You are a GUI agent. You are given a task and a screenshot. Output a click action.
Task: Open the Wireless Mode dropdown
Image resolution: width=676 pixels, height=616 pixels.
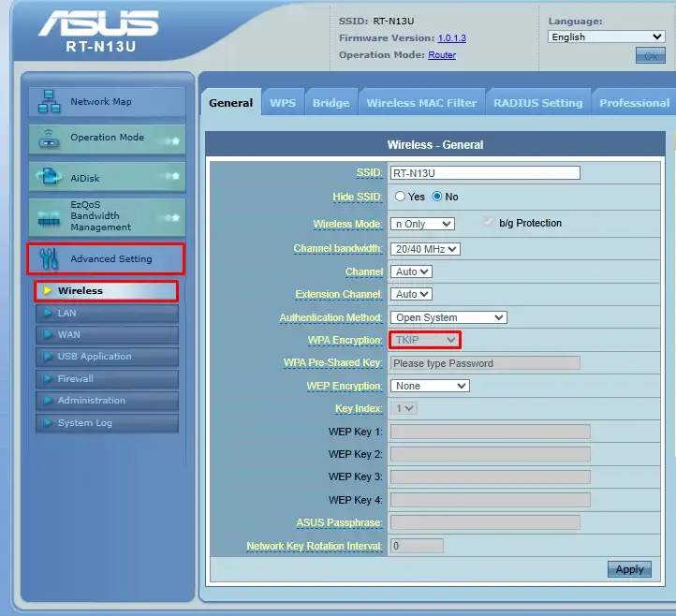[421, 224]
